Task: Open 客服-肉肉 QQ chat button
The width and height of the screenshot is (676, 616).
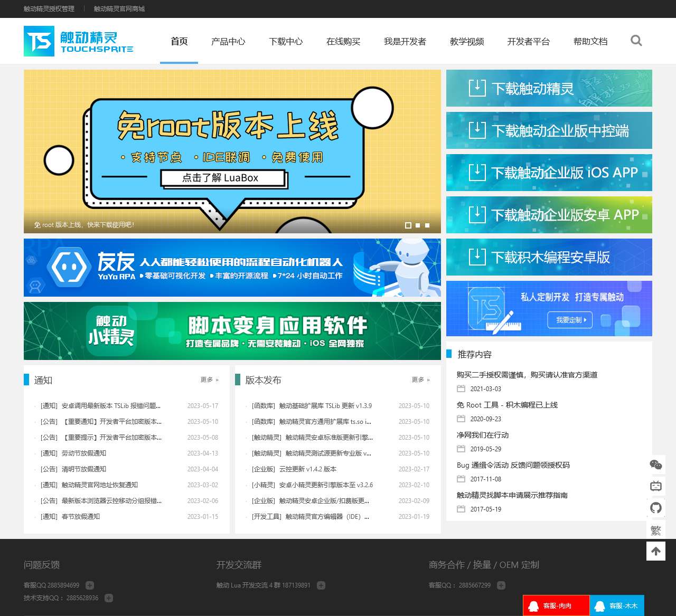Action: (x=556, y=605)
